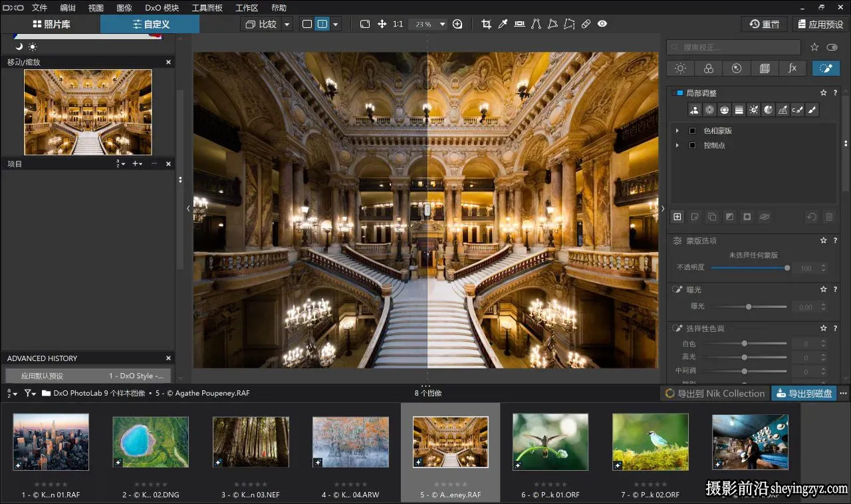
Task: Open the 比较 dropdown arrow
Action: coord(287,24)
